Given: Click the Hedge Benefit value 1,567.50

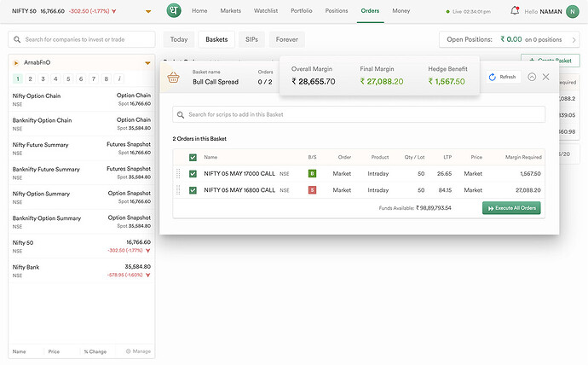Looking at the screenshot, I should [x=447, y=81].
